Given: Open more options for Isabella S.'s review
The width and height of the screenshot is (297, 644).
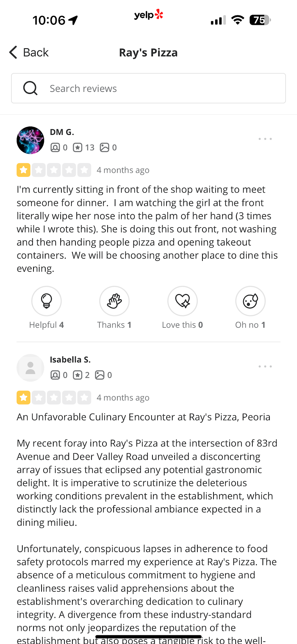Looking at the screenshot, I should 265,366.
